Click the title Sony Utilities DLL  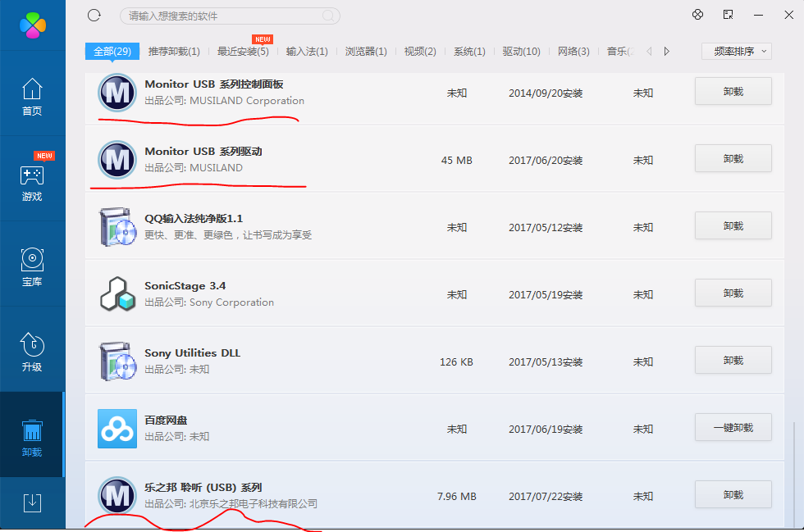pyautogui.click(x=192, y=352)
